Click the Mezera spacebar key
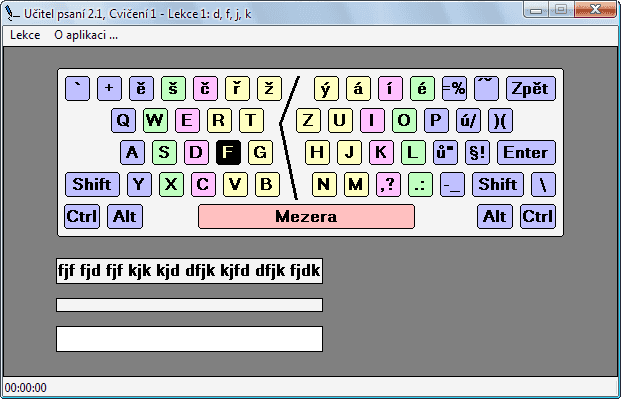This screenshot has width=621, height=399. 307,216
